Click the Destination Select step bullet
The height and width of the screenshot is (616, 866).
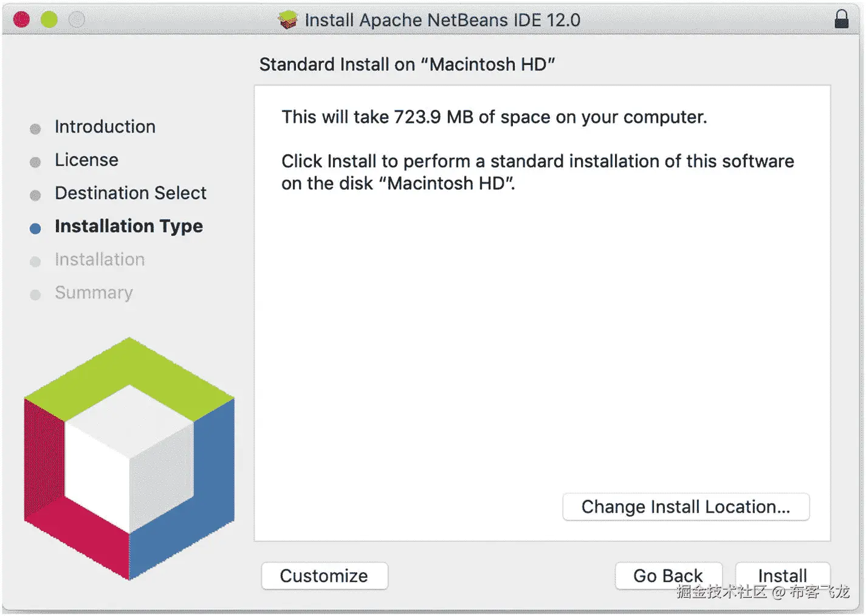[35, 195]
